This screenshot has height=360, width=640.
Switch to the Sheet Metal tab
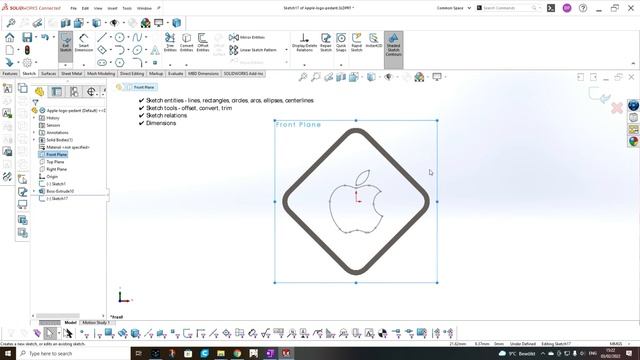pyautogui.click(x=71, y=74)
